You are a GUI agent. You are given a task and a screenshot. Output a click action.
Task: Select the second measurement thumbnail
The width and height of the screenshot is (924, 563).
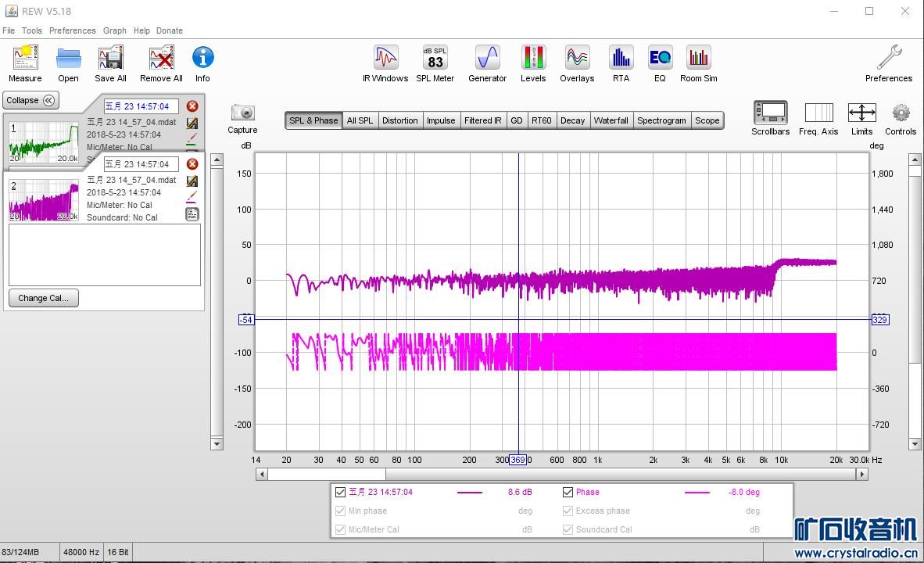tap(44, 200)
